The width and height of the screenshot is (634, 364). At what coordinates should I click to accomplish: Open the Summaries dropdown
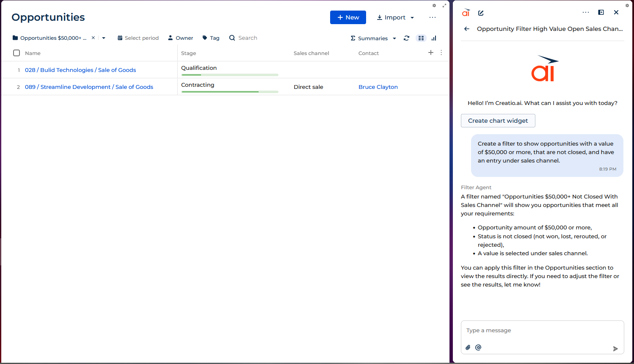pyautogui.click(x=373, y=38)
